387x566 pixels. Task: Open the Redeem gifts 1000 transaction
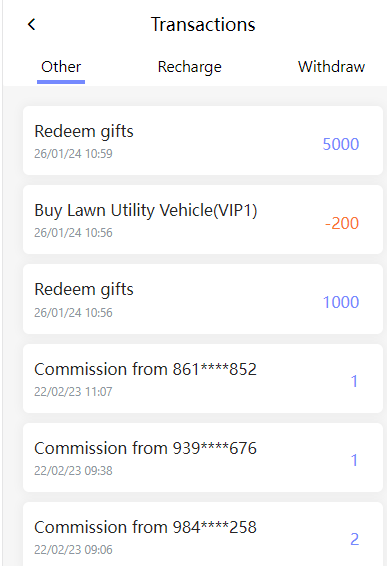[x=203, y=299]
